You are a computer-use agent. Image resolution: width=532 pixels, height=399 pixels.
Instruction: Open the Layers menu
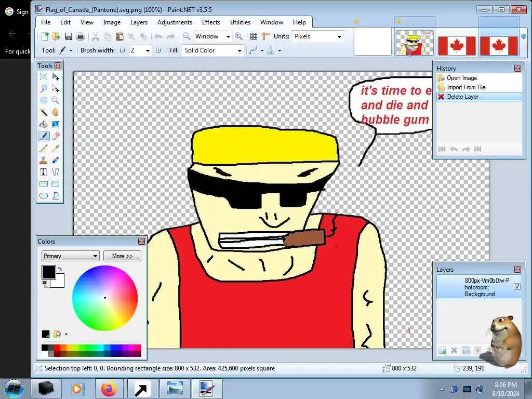click(139, 22)
